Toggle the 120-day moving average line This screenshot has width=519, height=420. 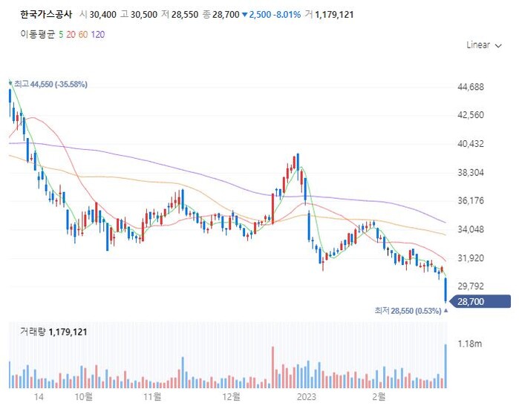coord(97,34)
